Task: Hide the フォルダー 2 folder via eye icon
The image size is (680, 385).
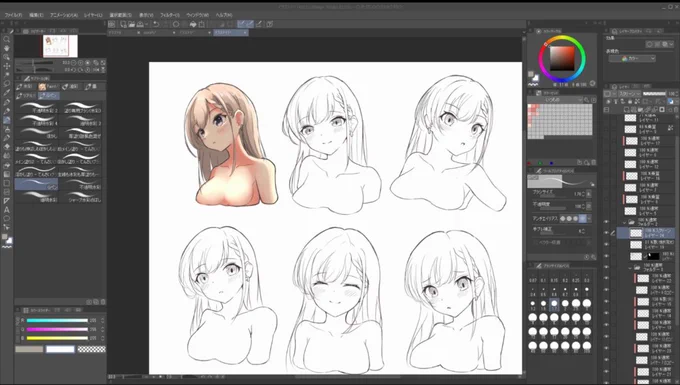Action: coord(606,222)
